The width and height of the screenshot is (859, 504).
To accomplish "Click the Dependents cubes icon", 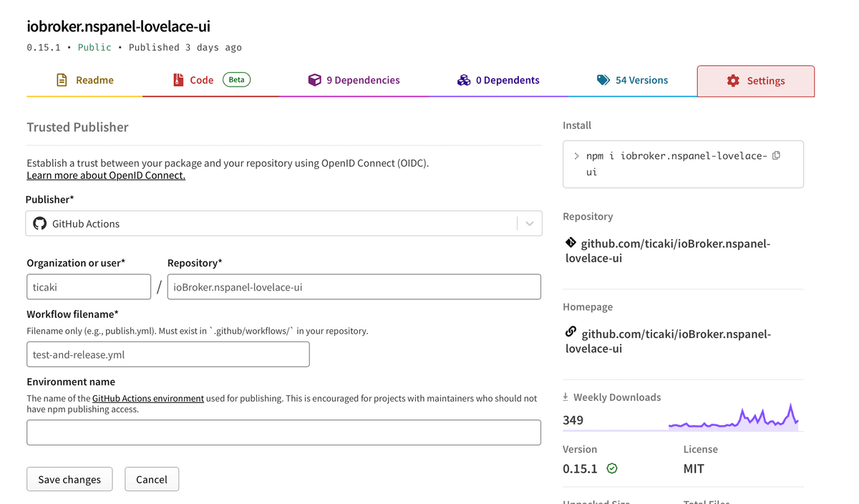I will click(x=464, y=80).
